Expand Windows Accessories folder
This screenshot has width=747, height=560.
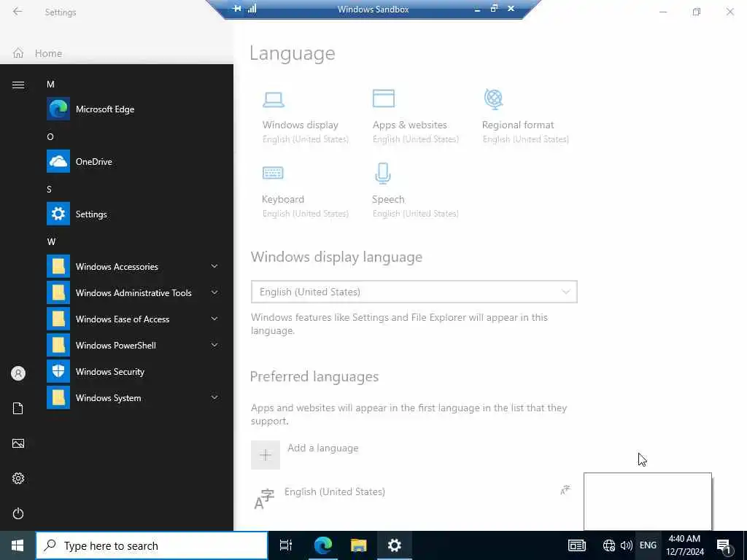133,266
